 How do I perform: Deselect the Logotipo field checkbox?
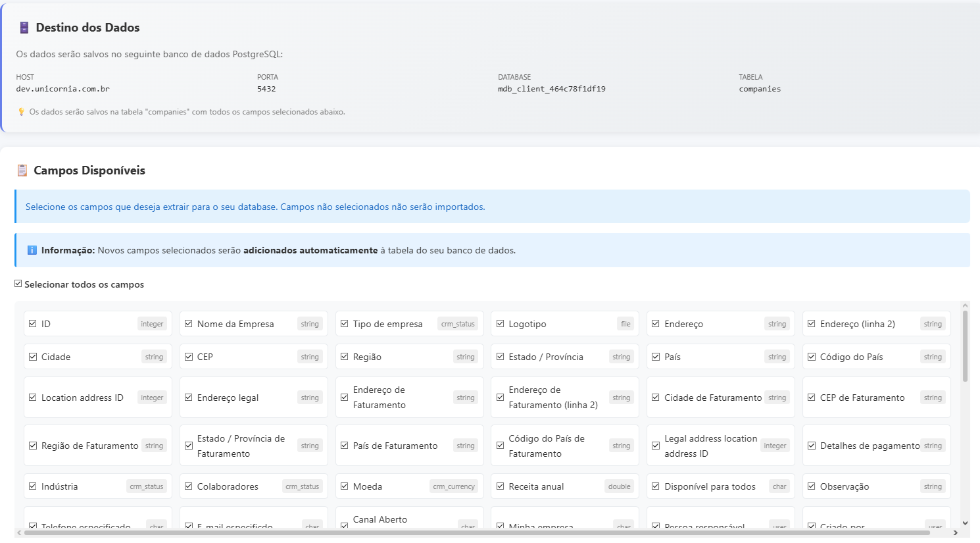coord(501,324)
